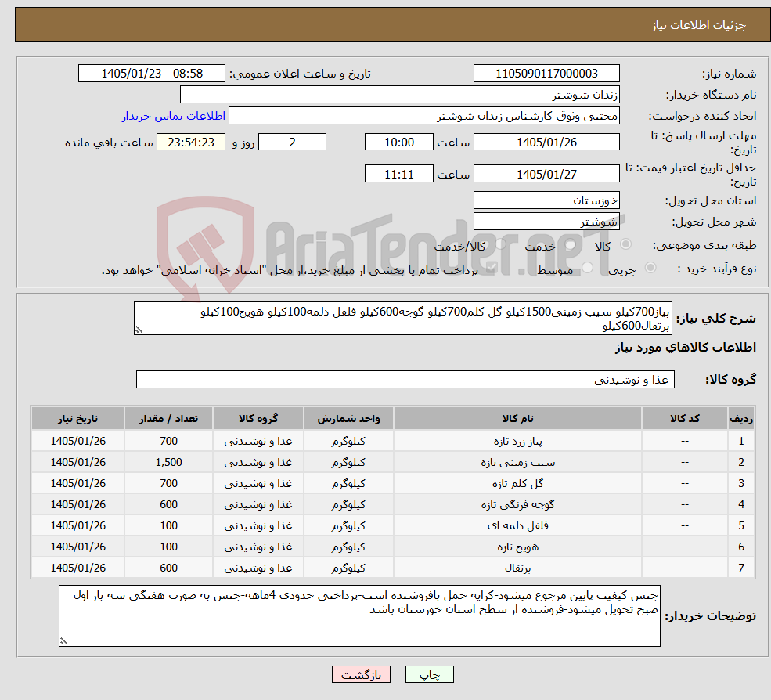
Task: Click the خوزستان province field
Action: click(546, 200)
